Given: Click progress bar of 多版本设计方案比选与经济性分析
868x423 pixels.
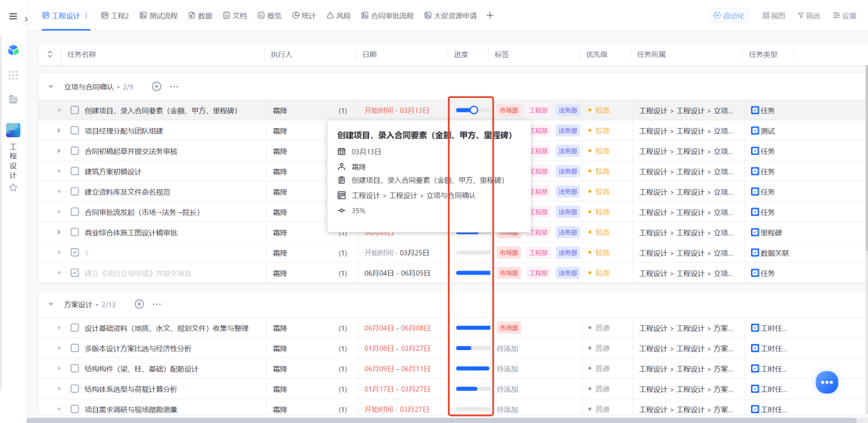Looking at the screenshot, I should pyautogui.click(x=473, y=348).
